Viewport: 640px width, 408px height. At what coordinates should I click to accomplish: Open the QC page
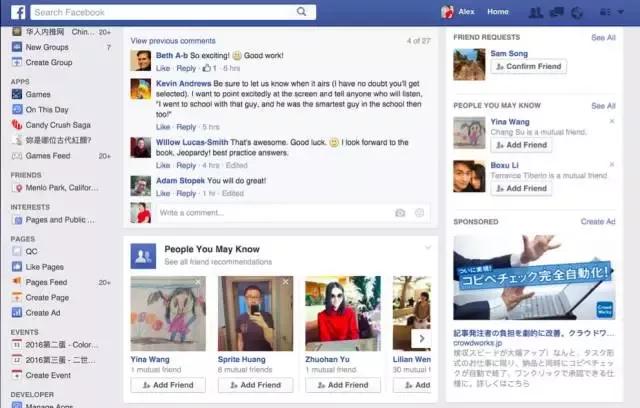pyautogui.click(x=31, y=251)
